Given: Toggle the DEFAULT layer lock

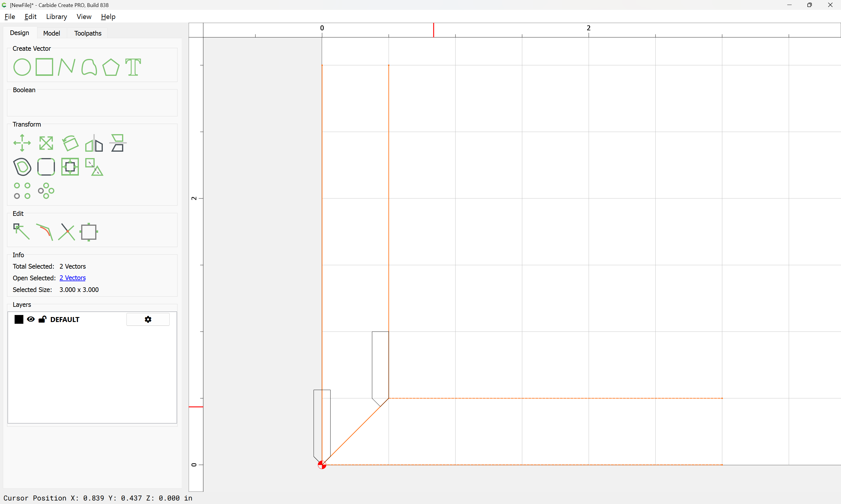Looking at the screenshot, I should (x=43, y=319).
